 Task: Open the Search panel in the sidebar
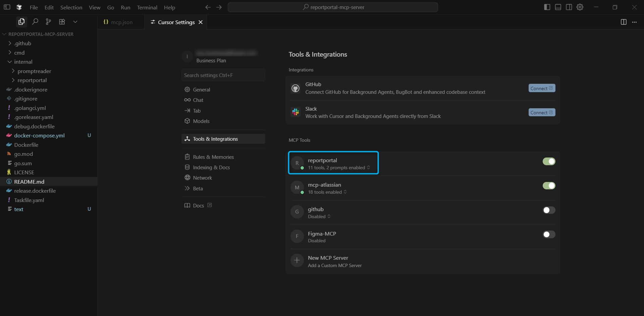pyautogui.click(x=35, y=21)
